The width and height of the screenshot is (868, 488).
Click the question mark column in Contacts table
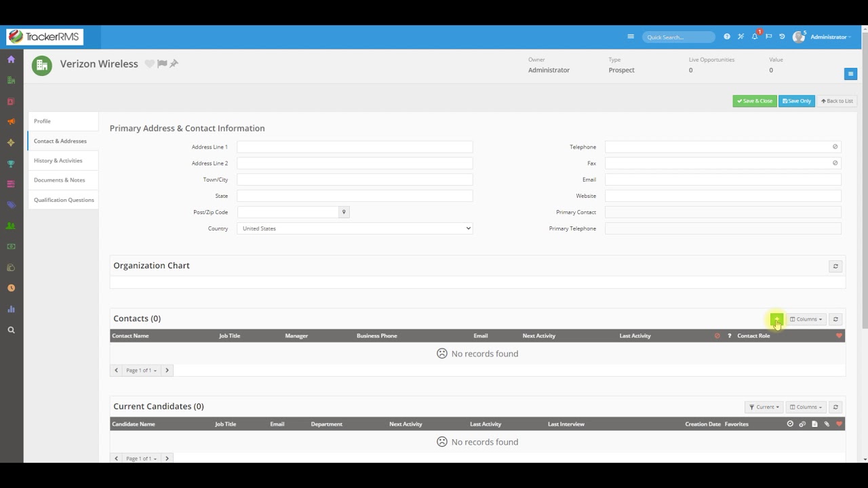pyautogui.click(x=730, y=335)
